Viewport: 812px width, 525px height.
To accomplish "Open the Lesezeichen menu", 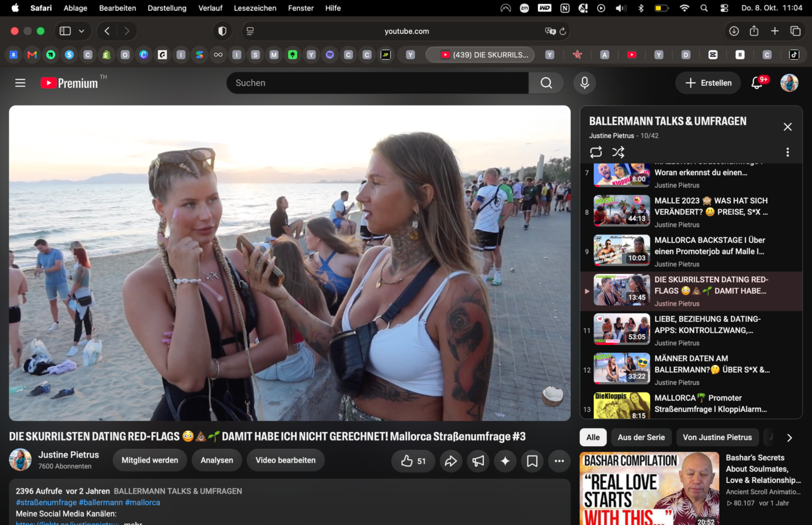I will 255,8.
